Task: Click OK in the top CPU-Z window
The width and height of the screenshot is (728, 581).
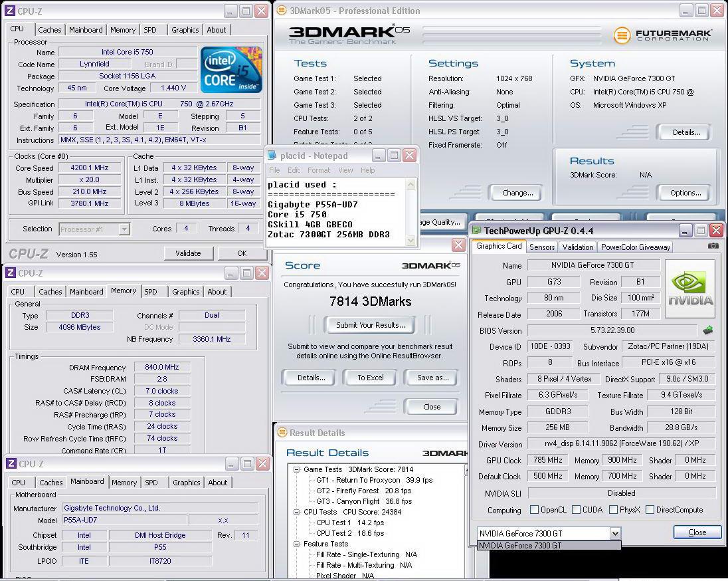Action: tap(242, 253)
